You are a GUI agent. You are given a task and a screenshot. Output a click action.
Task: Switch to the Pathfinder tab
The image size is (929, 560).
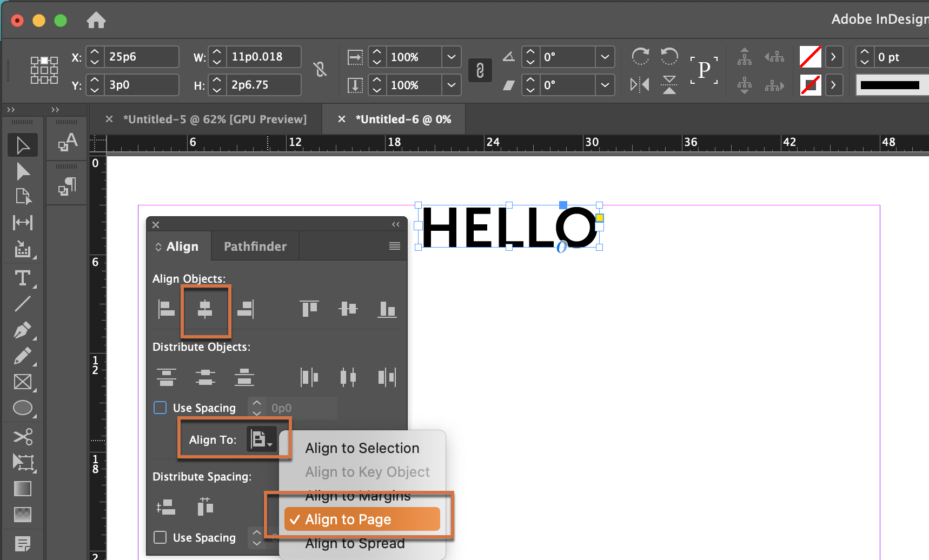point(255,246)
